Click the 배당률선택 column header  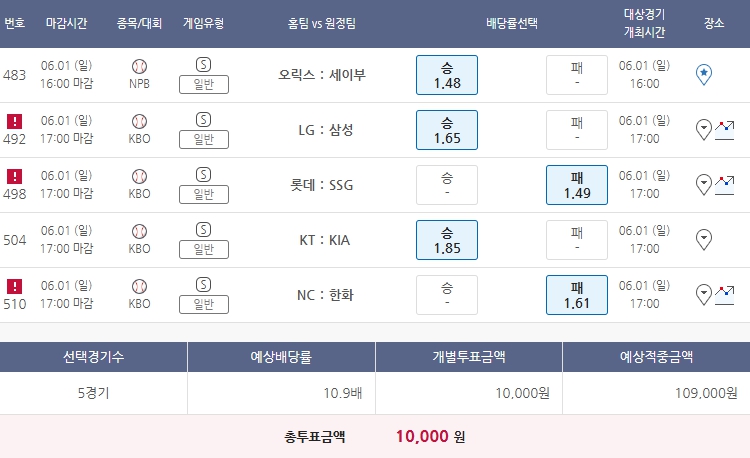pos(512,23)
